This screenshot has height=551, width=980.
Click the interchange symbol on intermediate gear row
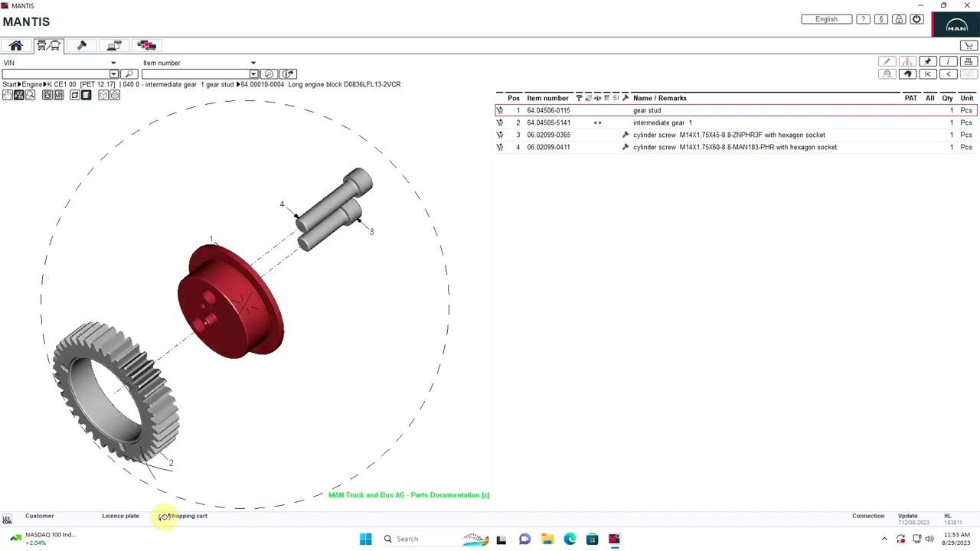[597, 122]
